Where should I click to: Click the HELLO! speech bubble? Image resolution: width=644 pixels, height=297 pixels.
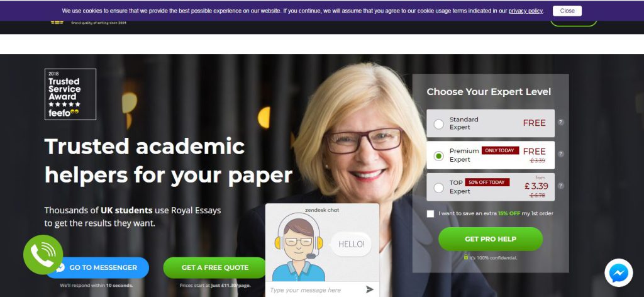point(351,244)
